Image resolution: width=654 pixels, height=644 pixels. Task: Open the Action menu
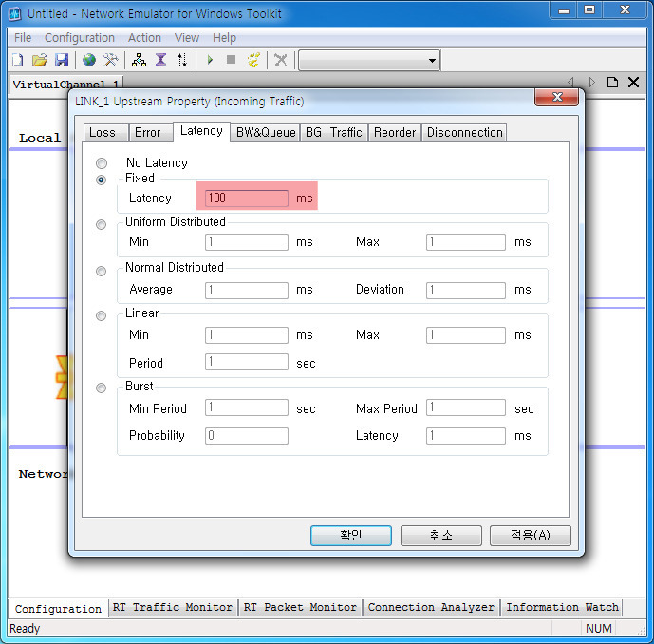[144, 38]
